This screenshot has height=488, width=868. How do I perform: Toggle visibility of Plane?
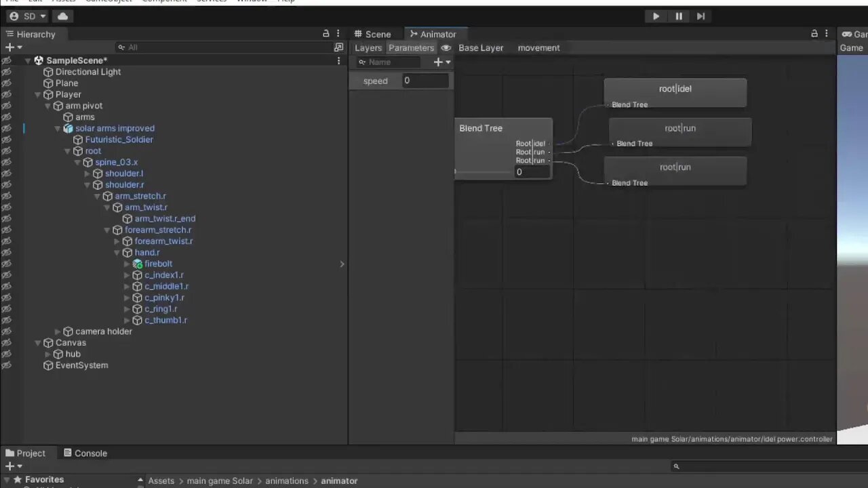pos(7,83)
